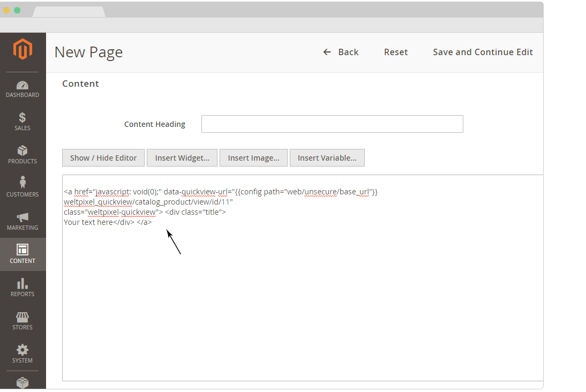Select the Marketing megaphone icon
This screenshot has width=586, height=392.
tap(22, 217)
